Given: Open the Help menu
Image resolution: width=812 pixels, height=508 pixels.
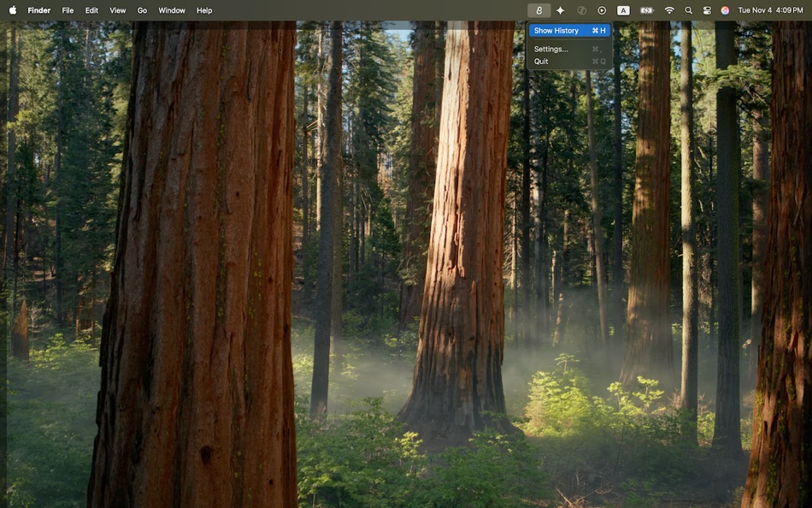Looking at the screenshot, I should point(203,9).
